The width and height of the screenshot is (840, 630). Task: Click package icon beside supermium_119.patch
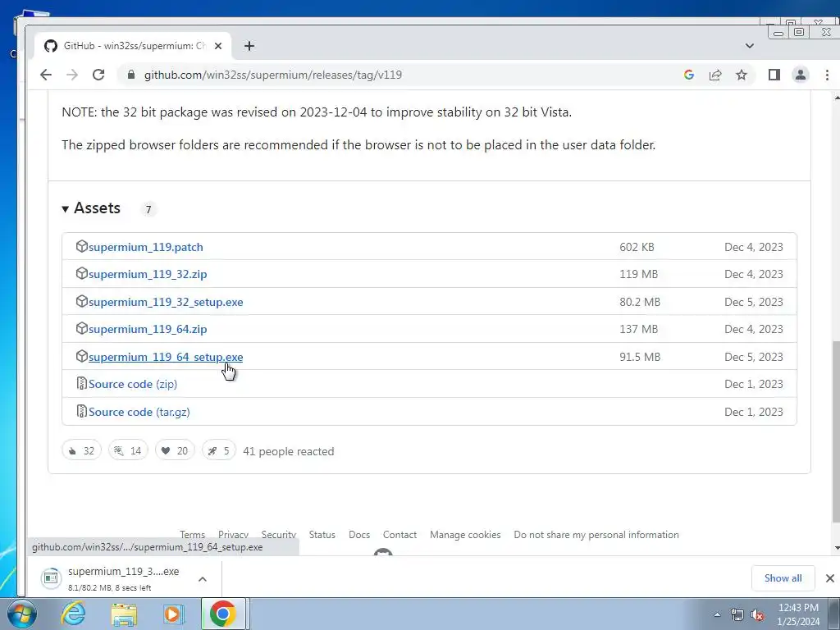(x=81, y=246)
